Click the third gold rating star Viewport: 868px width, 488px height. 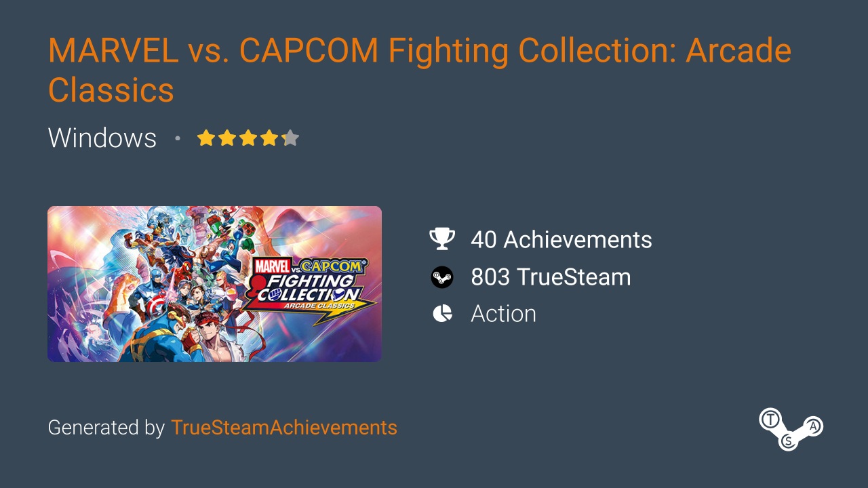click(248, 138)
